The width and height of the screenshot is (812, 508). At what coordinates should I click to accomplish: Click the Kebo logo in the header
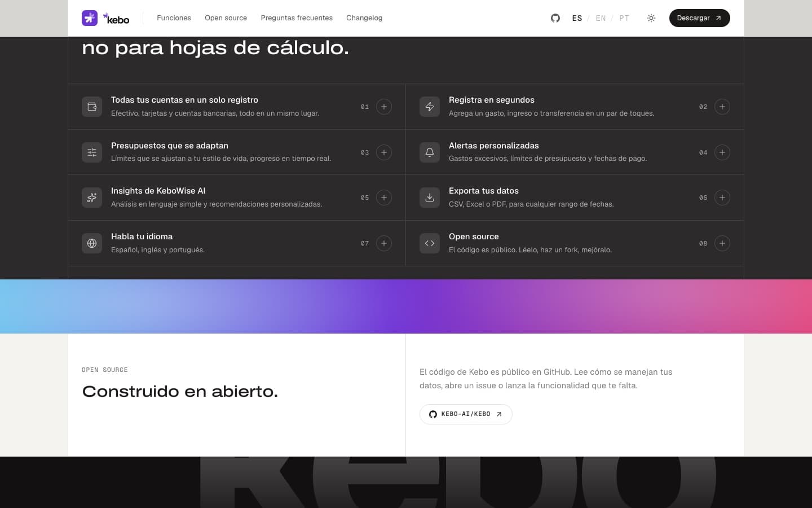[x=105, y=18]
